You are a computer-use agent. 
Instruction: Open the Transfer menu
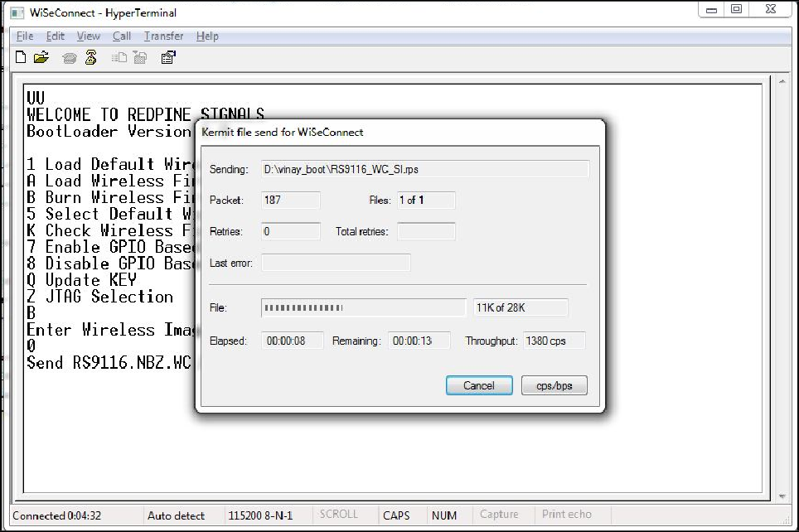point(163,36)
